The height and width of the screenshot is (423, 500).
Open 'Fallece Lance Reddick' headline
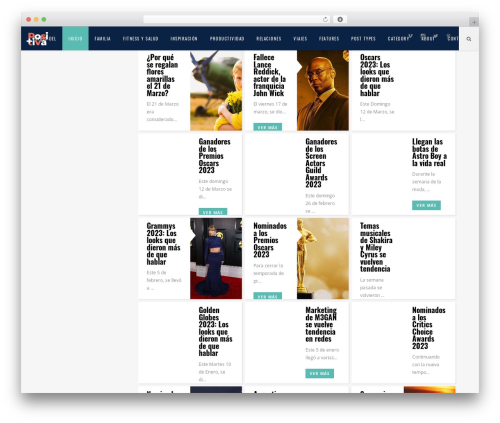pyautogui.click(x=269, y=75)
